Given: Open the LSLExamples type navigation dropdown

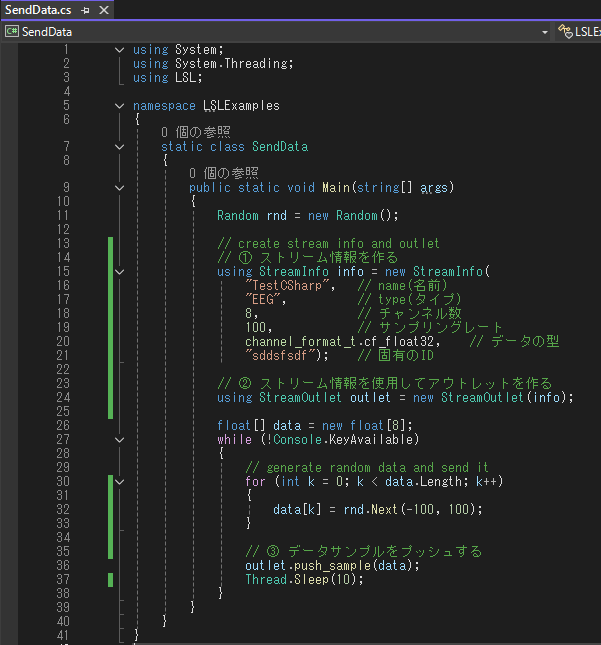Looking at the screenshot, I should click(579, 32).
